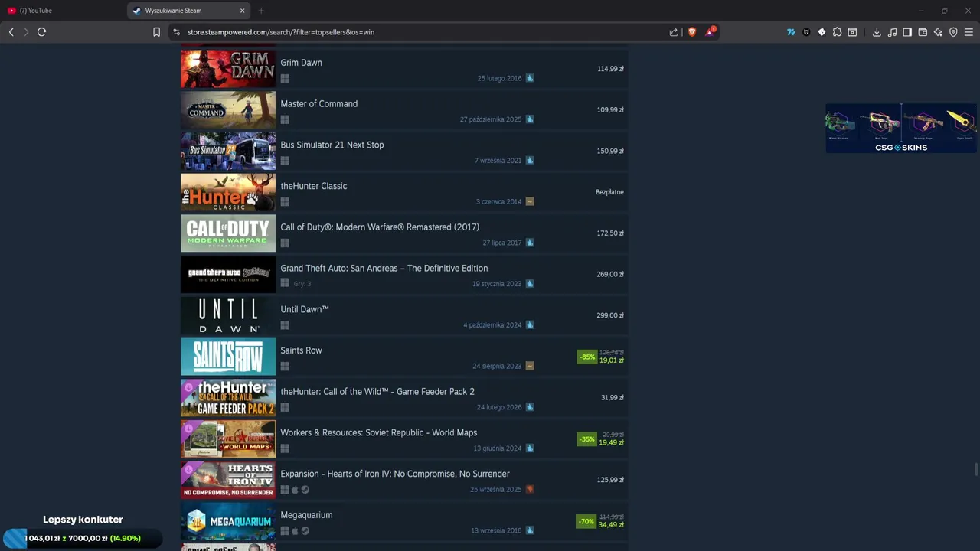Click the blue translate extension icon
The height and width of the screenshot is (551, 980).
pyautogui.click(x=791, y=32)
